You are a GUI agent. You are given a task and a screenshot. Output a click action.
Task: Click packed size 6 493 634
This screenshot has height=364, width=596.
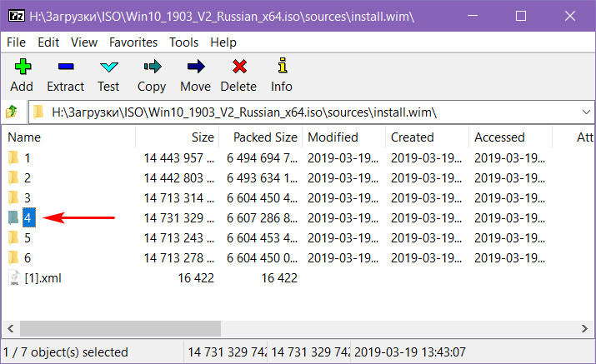tap(262, 177)
